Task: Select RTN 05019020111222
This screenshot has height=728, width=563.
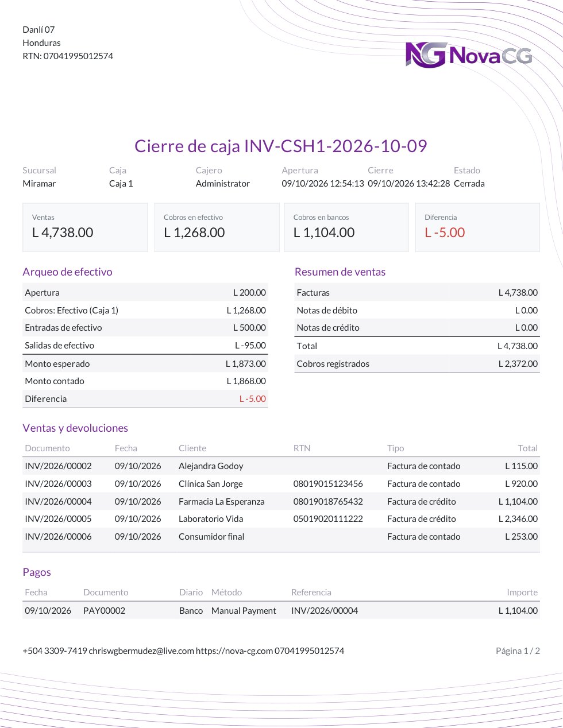Action: pos(328,519)
